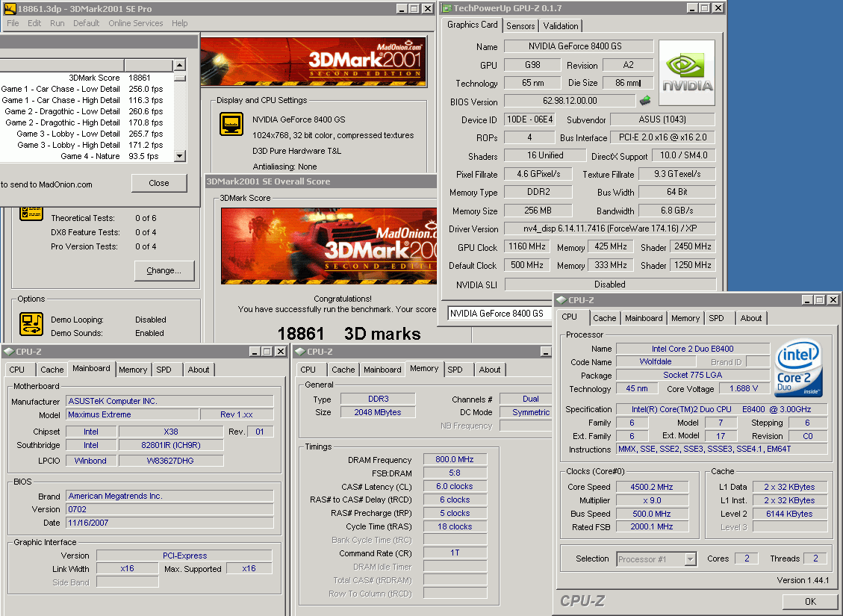
Task: Click the Driver Version field in GPU-Z
Action: click(610, 228)
